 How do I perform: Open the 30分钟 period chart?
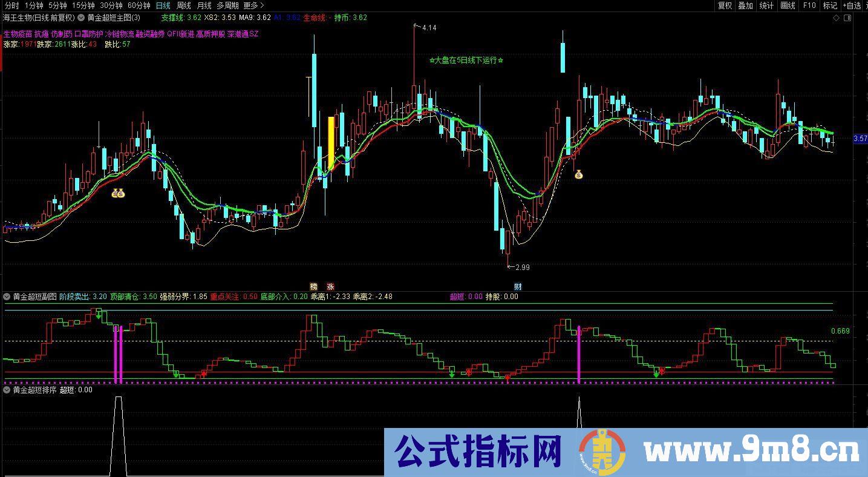[111, 5]
